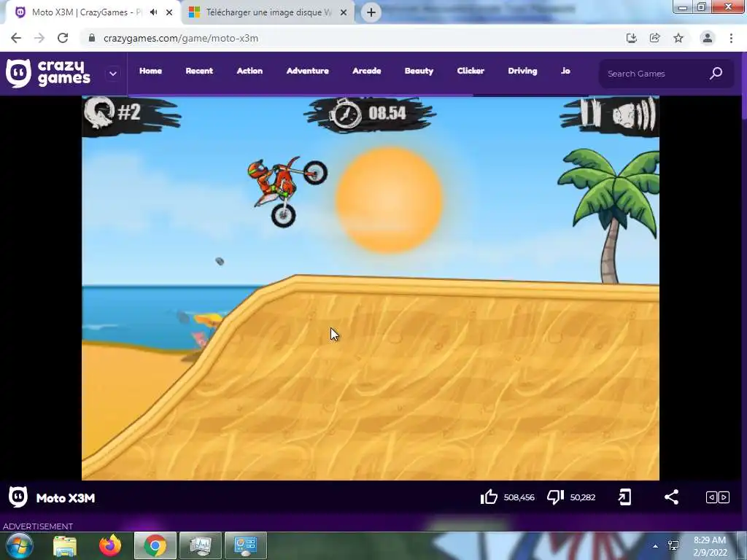This screenshot has height=560, width=747.
Task: Open the Home menu item
Action: click(x=150, y=71)
